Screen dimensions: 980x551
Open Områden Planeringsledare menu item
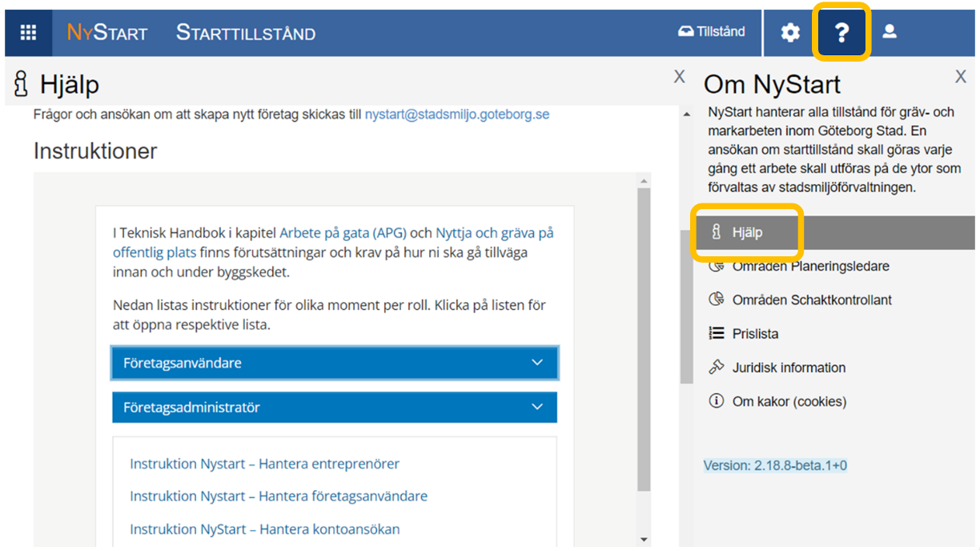point(810,266)
